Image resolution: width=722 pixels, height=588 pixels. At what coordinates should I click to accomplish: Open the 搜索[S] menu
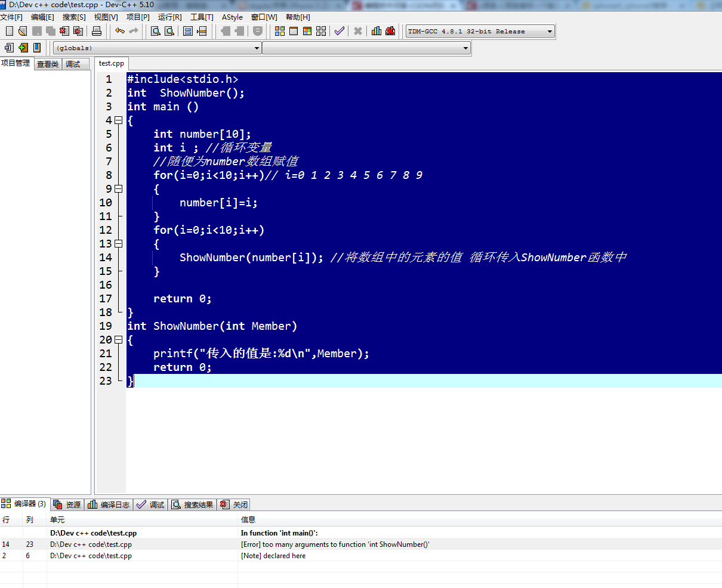pos(74,17)
